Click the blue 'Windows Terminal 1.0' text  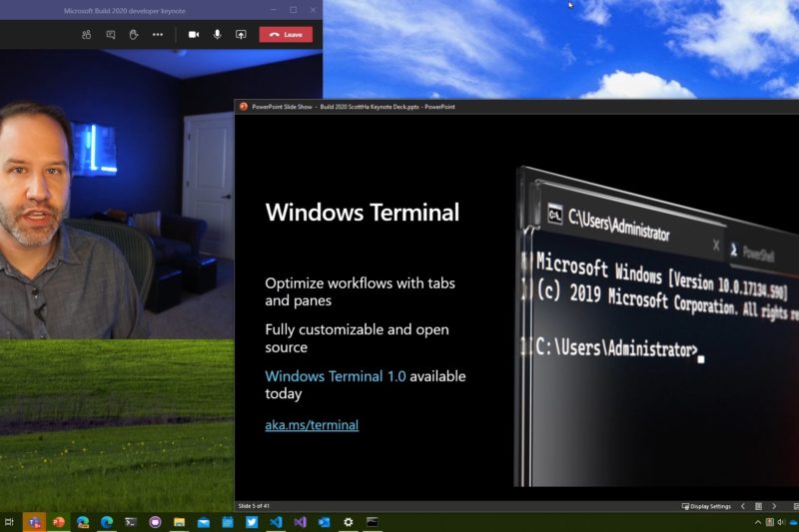[336, 376]
